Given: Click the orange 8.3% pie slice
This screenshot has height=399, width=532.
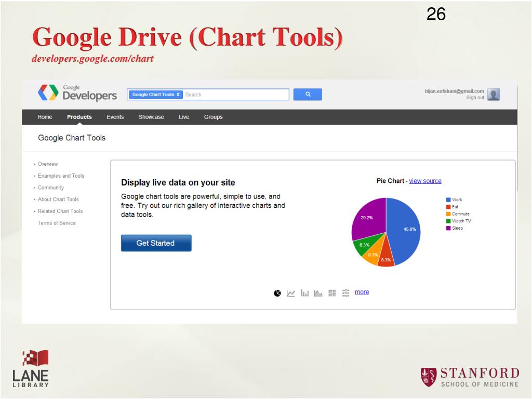Looking at the screenshot, I should point(374,254).
